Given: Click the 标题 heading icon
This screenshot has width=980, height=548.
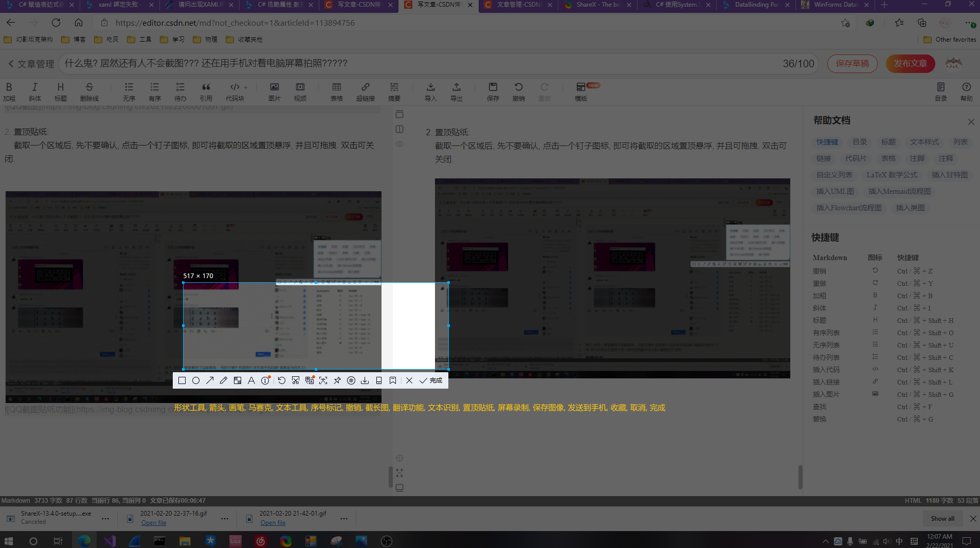Looking at the screenshot, I should [61, 92].
